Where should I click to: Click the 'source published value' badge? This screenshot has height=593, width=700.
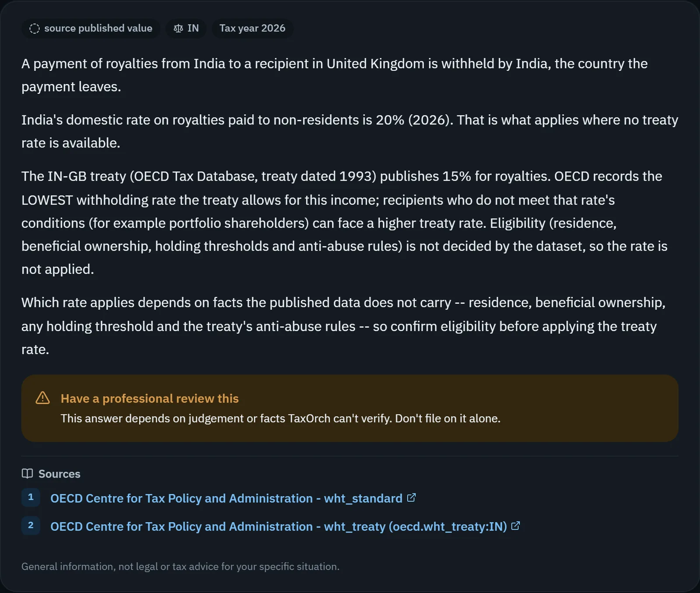(91, 28)
